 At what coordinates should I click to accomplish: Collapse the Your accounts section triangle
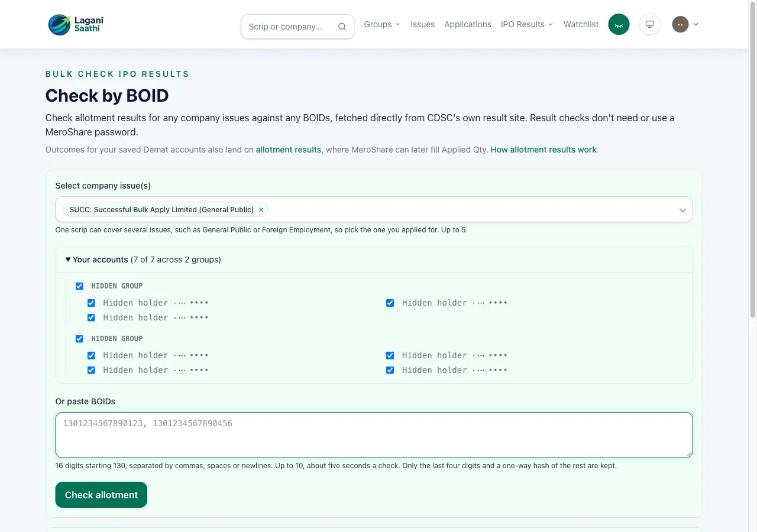click(x=68, y=259)
